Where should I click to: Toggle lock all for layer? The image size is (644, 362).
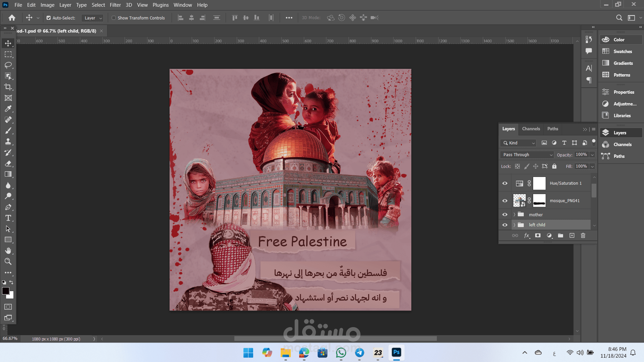554,166
